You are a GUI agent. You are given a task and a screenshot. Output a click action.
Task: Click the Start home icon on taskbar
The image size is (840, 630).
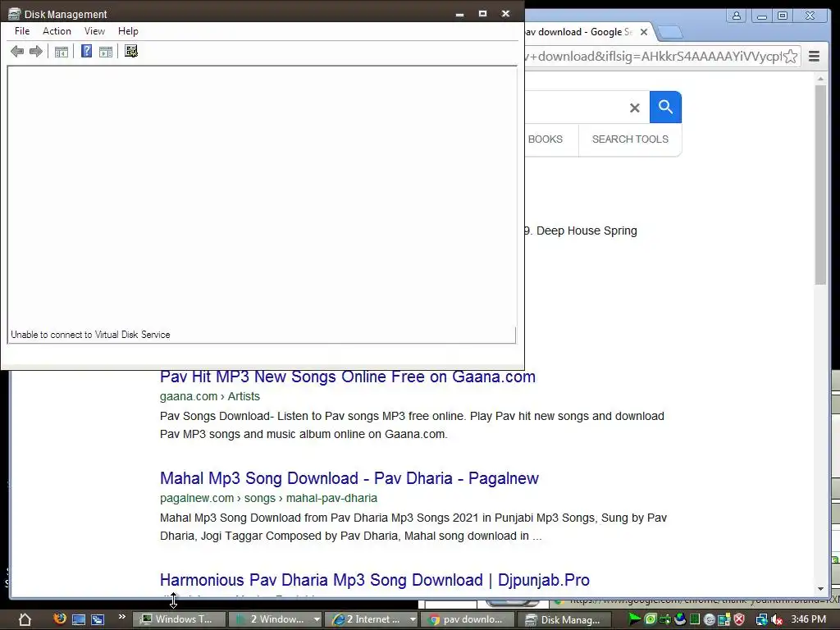(x=25, y=620)
